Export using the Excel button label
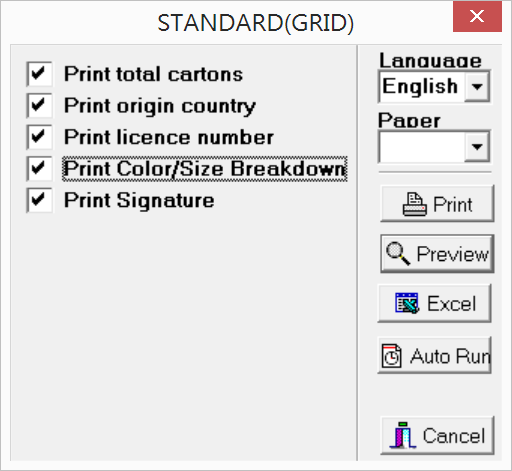The height and width of the screenshot is (471, 512). pyautogui.click(x=452, y=303)
